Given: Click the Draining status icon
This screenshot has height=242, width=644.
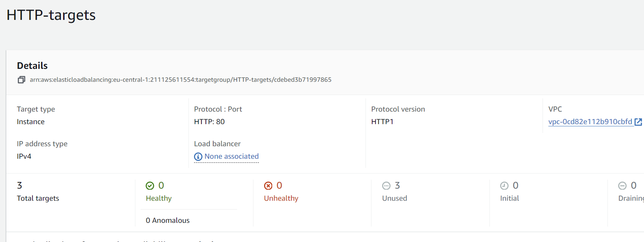Looking at the screenshot, I should click(x=622, y=186).
